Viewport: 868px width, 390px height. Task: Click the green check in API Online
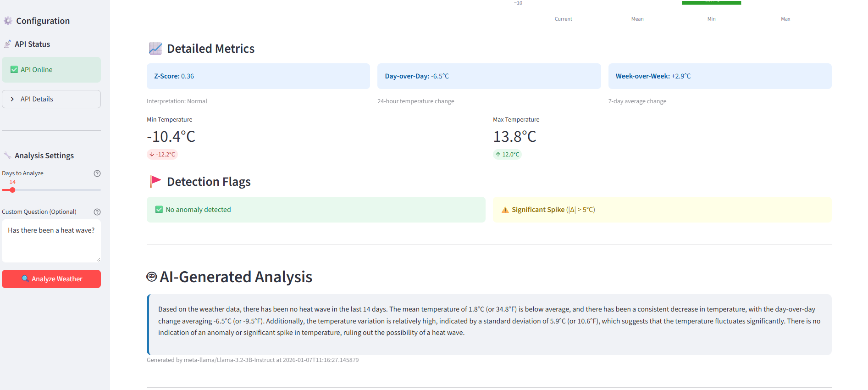(x=14, y=70)
